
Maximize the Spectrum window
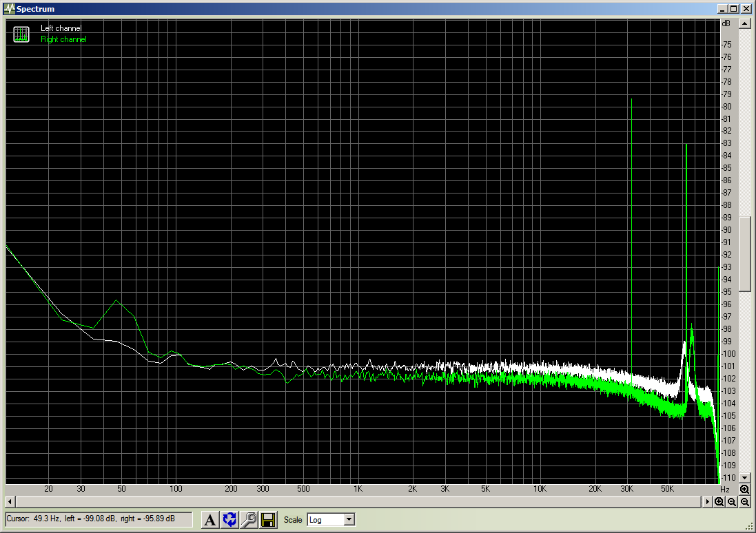[x=733, y=9]
